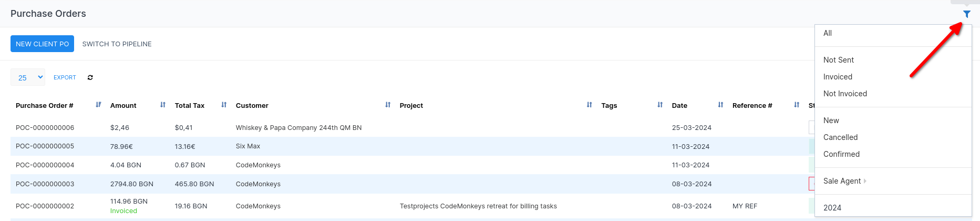Click the table refresh icon
Image resolution: width=980 pixels, height=221 pixels.
(90, 77)
